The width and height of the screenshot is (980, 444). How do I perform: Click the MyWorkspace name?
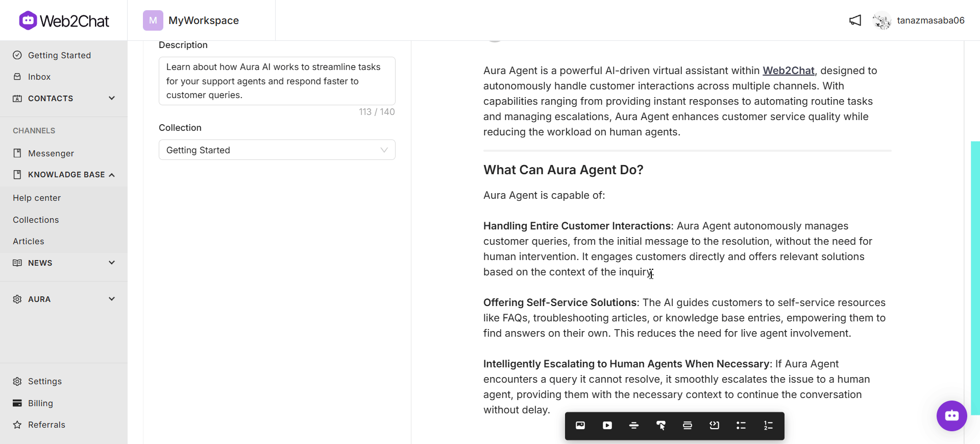(204, 20)
